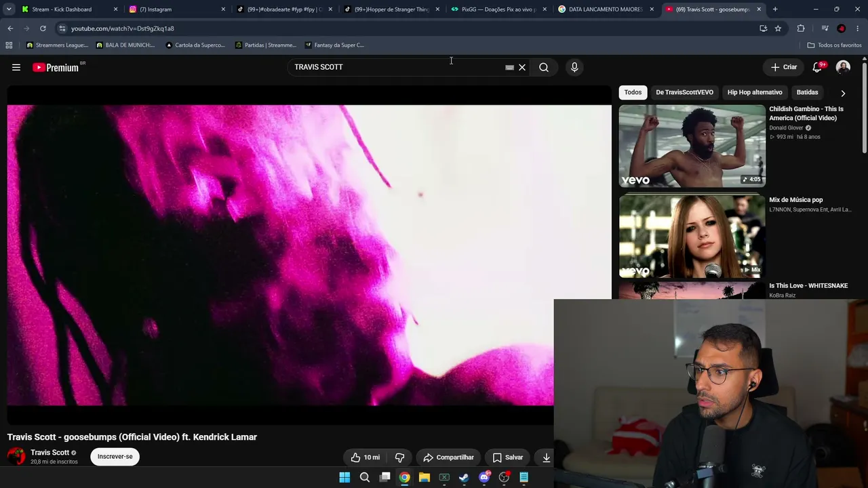
Task: Open Discord from the taskbar
Action: coord(484,477)
